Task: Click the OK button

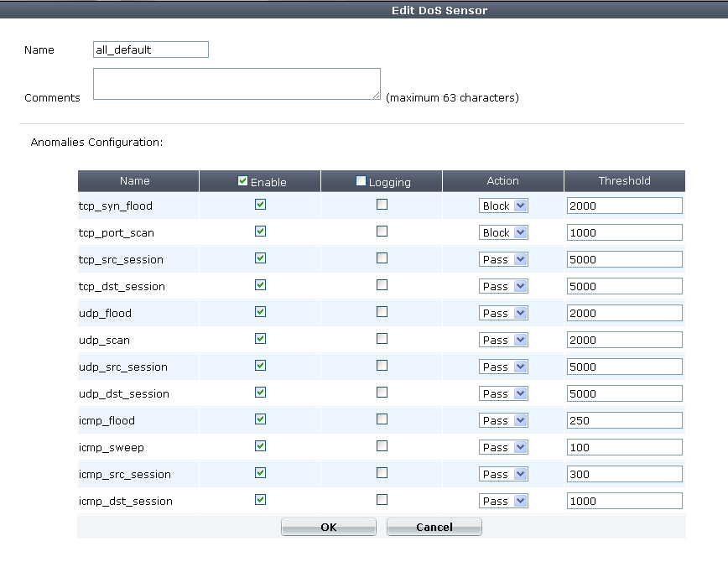Action: 329,527
